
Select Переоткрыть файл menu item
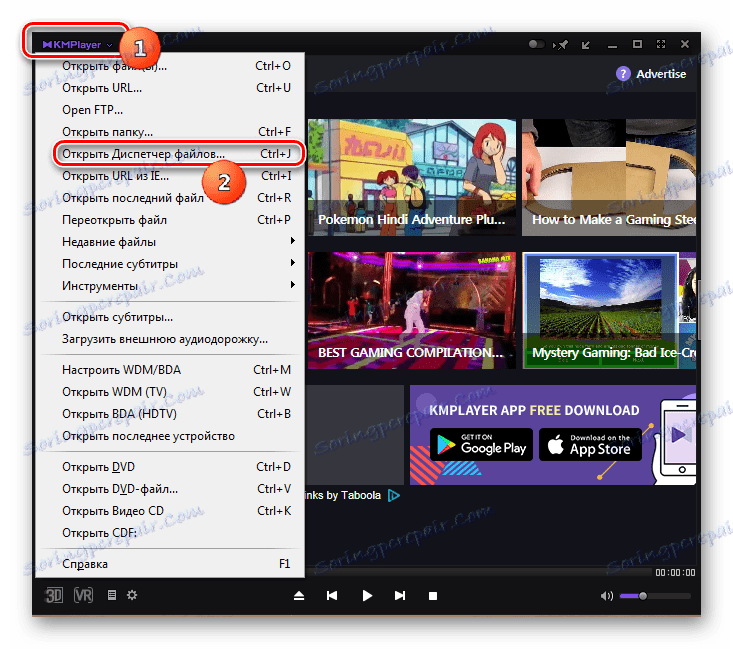tap(170, 220)
